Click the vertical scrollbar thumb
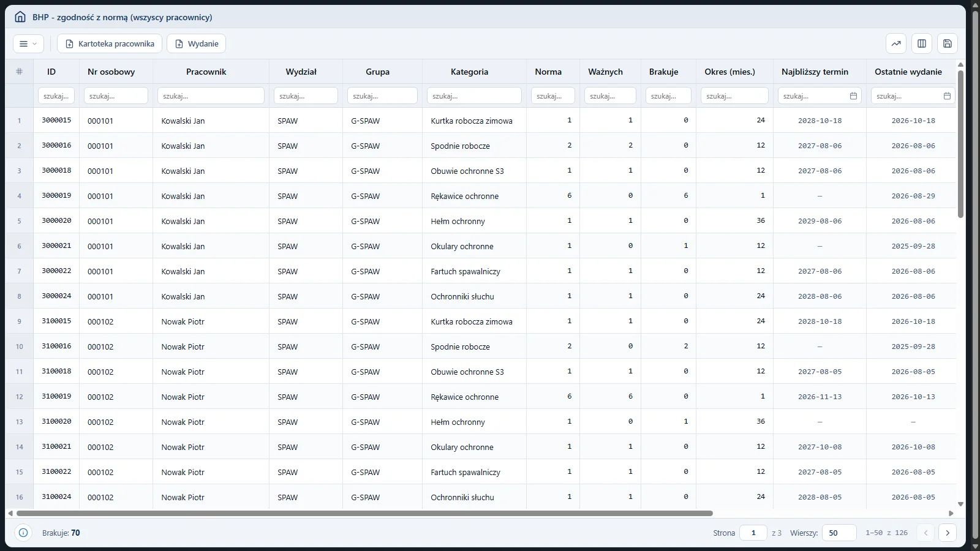Screen dimensions: 980x551 coord(960,144)
